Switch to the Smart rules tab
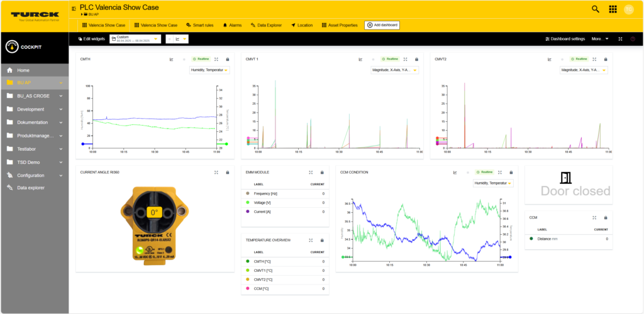644x314 pixels. click(x=200, y=25)
